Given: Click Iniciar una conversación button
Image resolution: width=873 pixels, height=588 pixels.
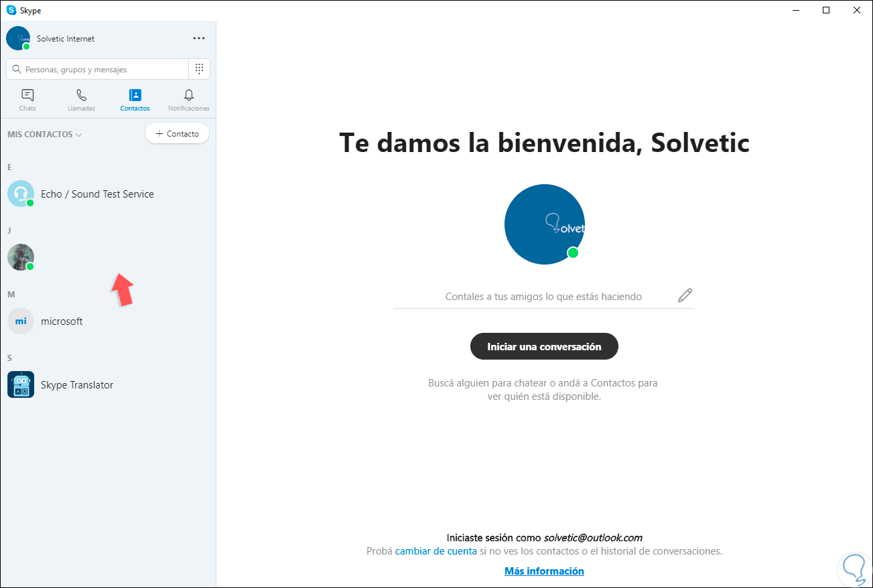Looking at the screenshot, I should 544,346.
